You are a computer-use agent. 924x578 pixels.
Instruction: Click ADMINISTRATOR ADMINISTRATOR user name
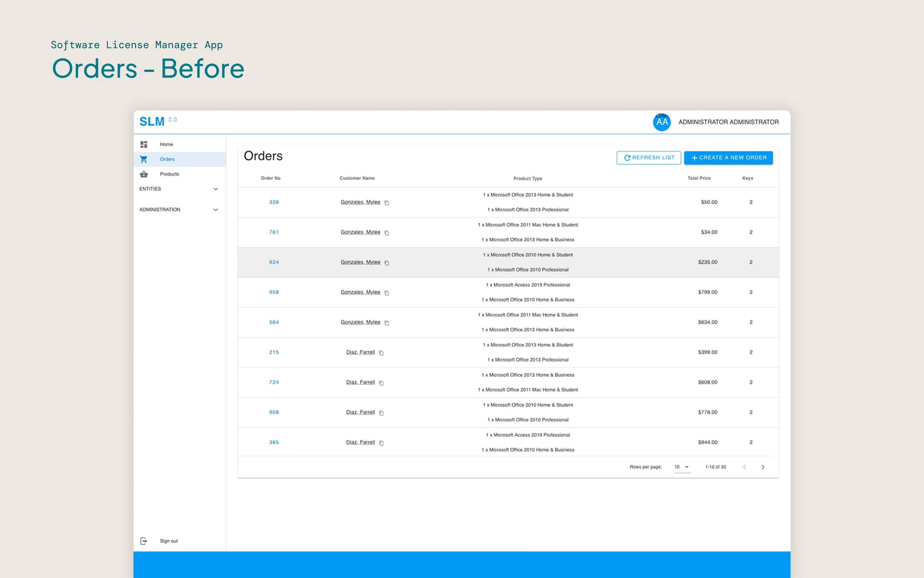(729, 122)
